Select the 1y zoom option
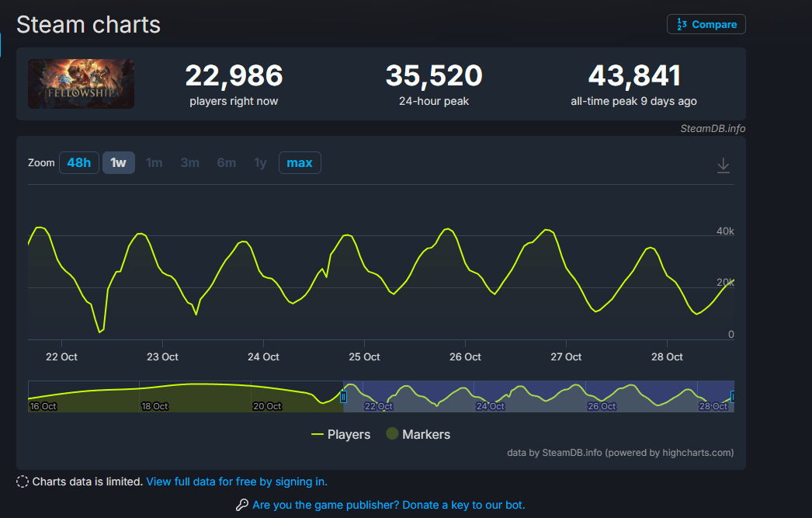 tap(261, 162)
